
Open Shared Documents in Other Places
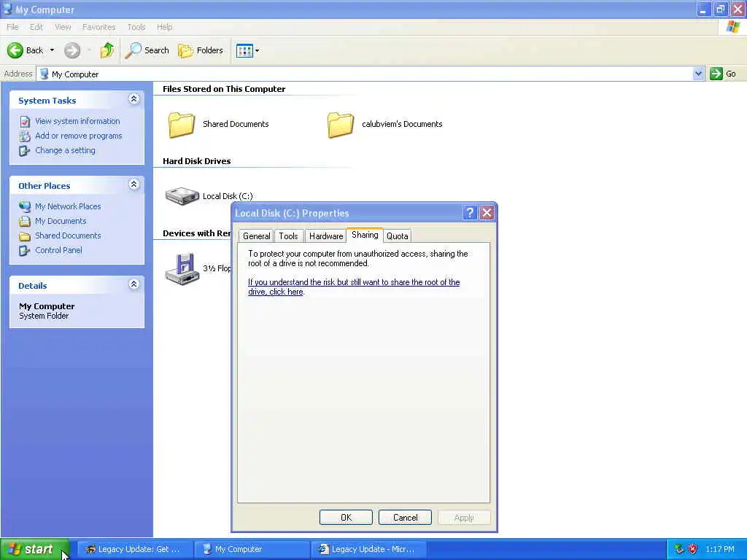coord(68,236)
